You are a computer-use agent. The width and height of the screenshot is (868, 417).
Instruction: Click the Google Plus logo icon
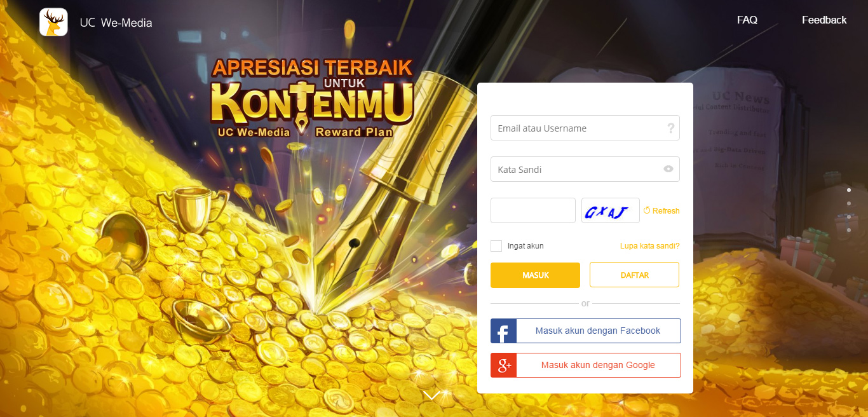pyautogui.click(x=503, y=366)
